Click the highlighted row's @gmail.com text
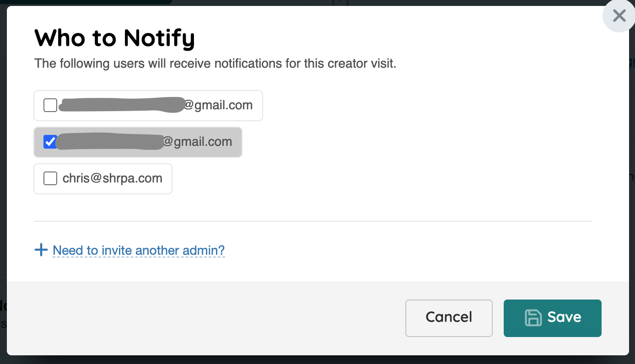 pos(198,142)
